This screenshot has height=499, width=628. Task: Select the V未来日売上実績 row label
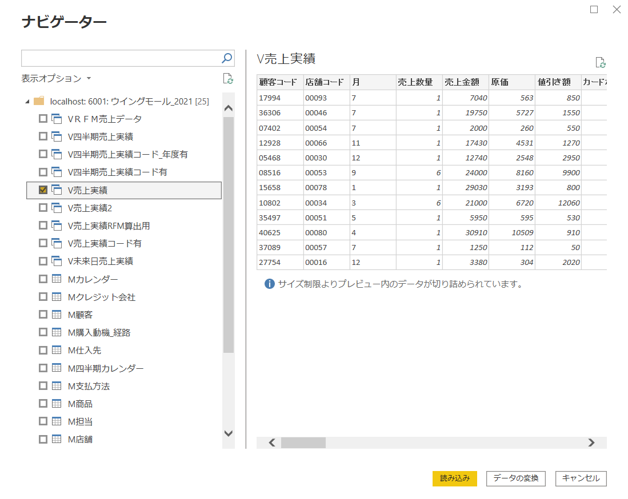[x=100, y=261]
